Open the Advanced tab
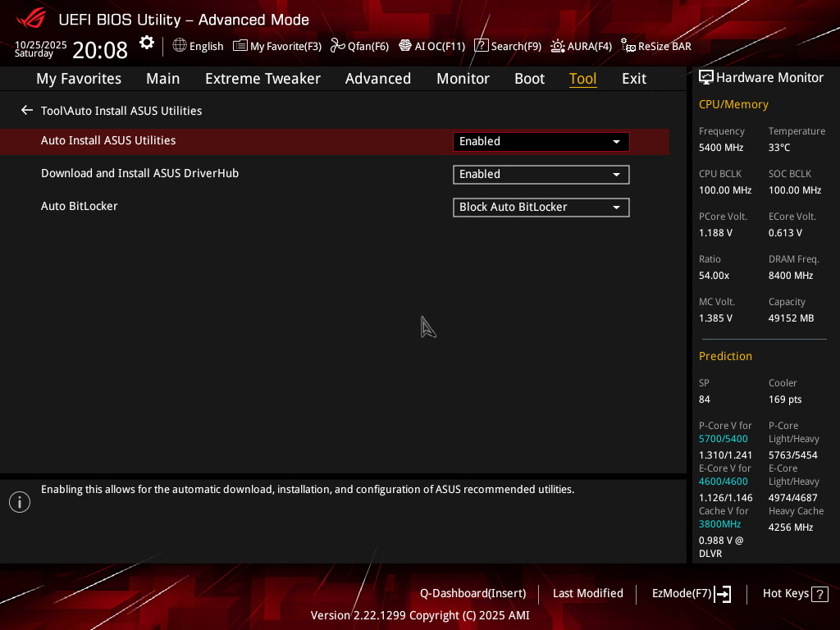The image size is (840, 630). click(377, 79)
